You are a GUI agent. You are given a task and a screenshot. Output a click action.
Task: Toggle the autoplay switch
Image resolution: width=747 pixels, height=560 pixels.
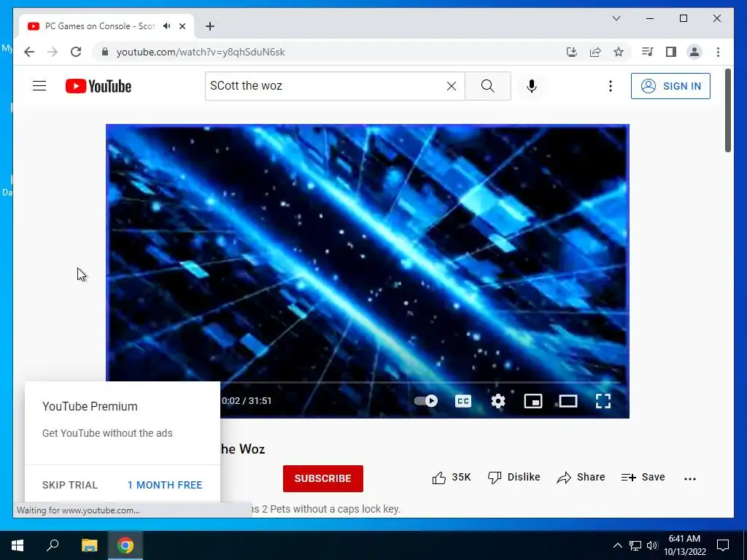tap(425, 401)
